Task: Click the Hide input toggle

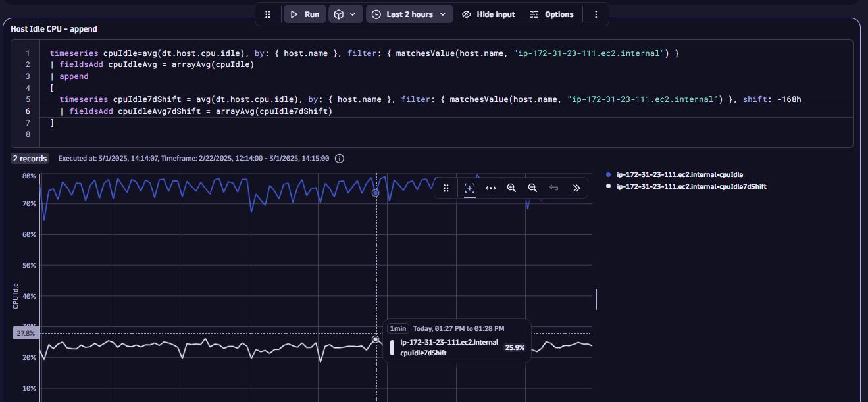Action: pyautogui.click(x=488, y=14)
